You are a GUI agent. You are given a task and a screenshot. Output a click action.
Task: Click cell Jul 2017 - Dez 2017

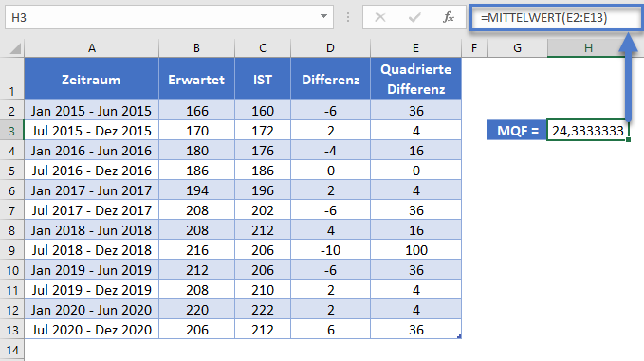(x=92, y=210)
